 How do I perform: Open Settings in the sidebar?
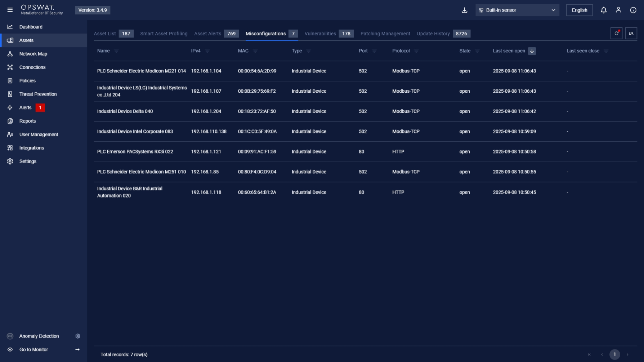(x=44, y=162)
